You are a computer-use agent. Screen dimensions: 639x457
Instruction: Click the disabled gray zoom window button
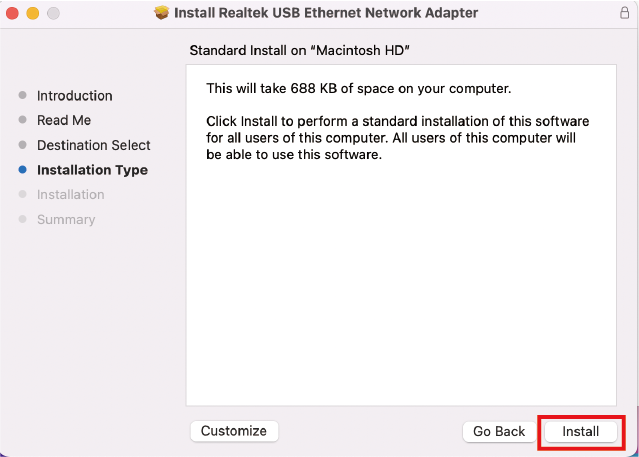tap(52, 14)
